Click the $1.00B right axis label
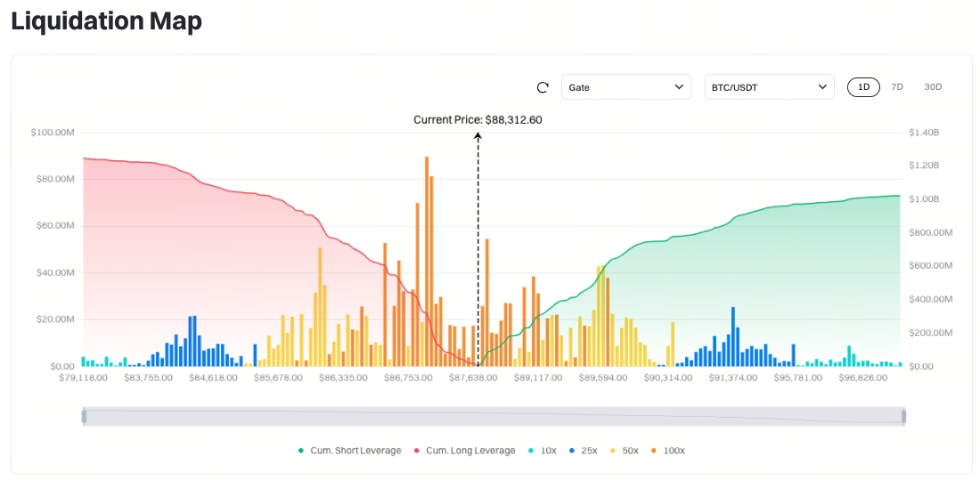980x480 pixels. tap(925, 199)
